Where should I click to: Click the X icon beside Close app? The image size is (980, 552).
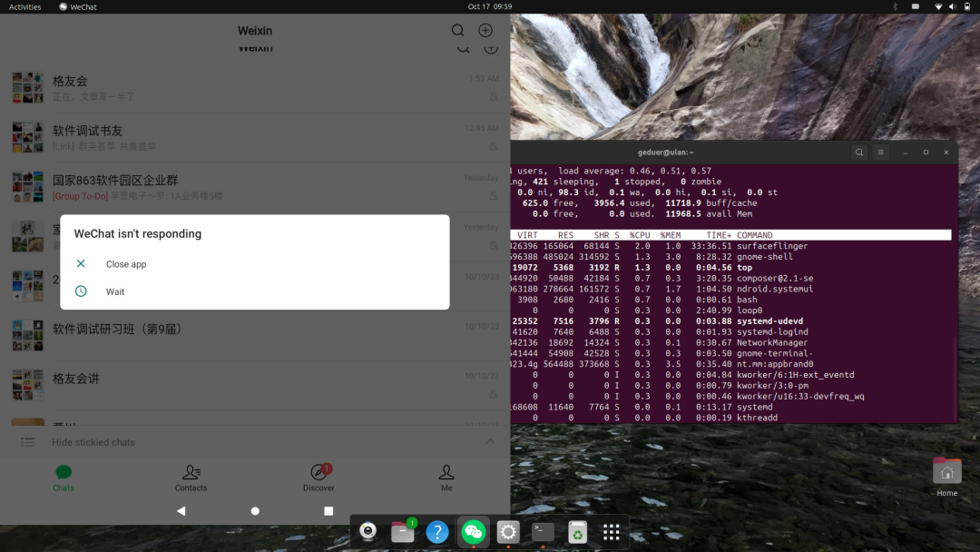(x=81, y=264)
